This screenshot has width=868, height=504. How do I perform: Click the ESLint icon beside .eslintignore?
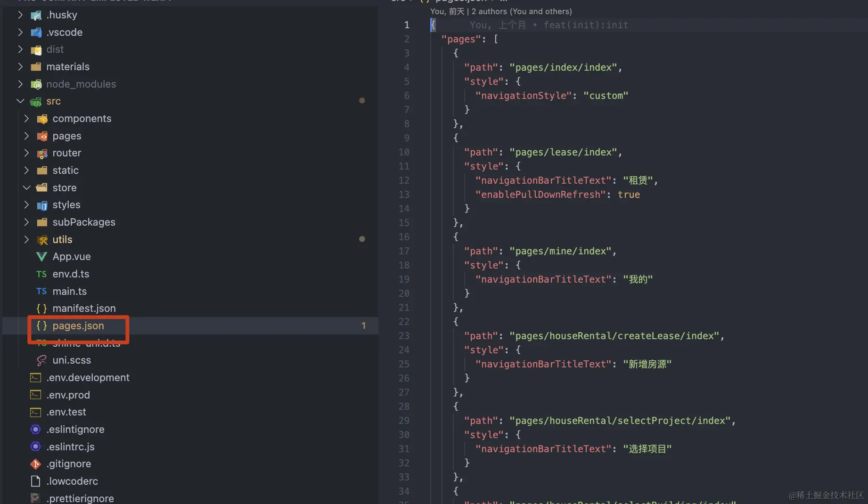pos(35,430)
